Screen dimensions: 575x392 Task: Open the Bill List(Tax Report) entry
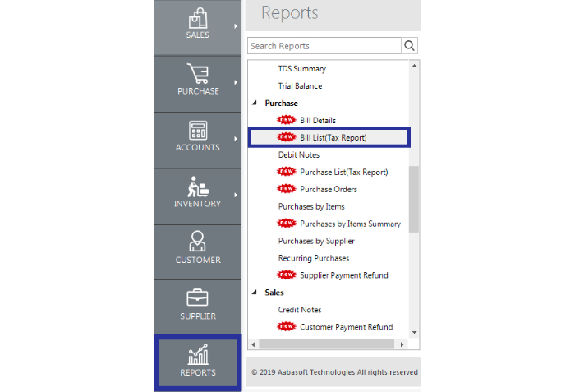click(x=333, y=137)
